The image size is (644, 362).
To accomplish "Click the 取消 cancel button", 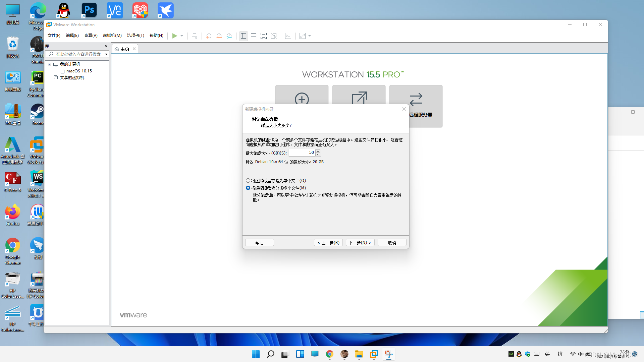I will pyautogui.click(x=392, y=243).
